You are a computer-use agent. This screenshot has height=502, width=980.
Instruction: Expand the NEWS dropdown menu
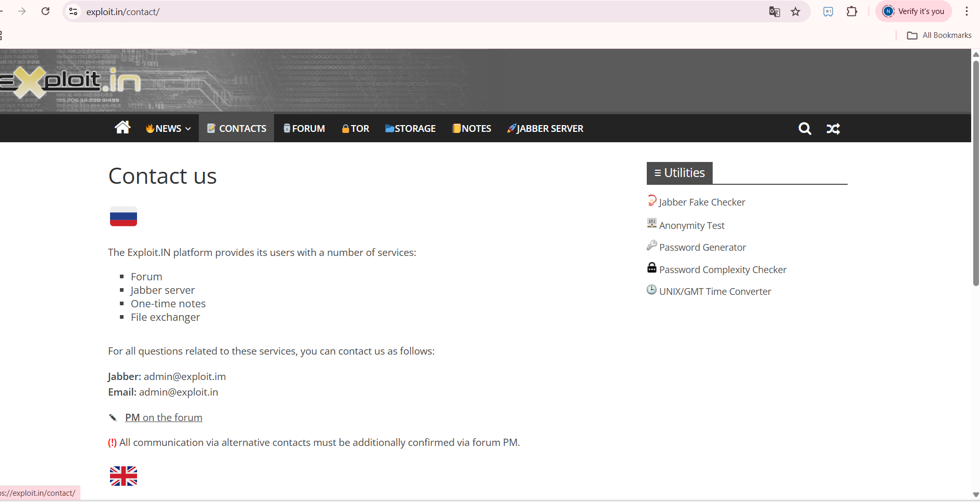pyautogui.click(x=169, y=128)
